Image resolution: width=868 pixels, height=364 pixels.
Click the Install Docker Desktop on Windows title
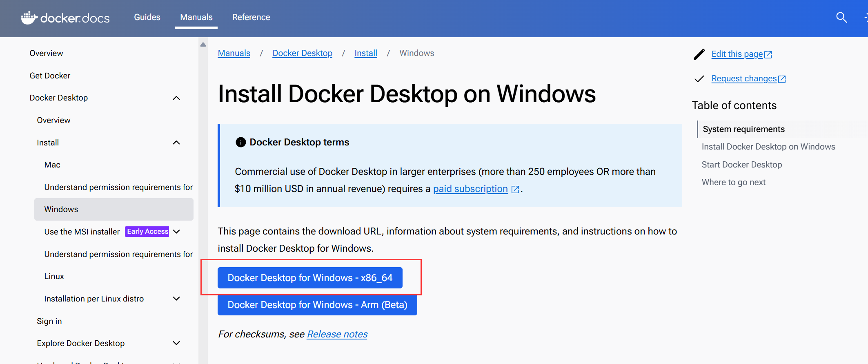pos(407,94)
